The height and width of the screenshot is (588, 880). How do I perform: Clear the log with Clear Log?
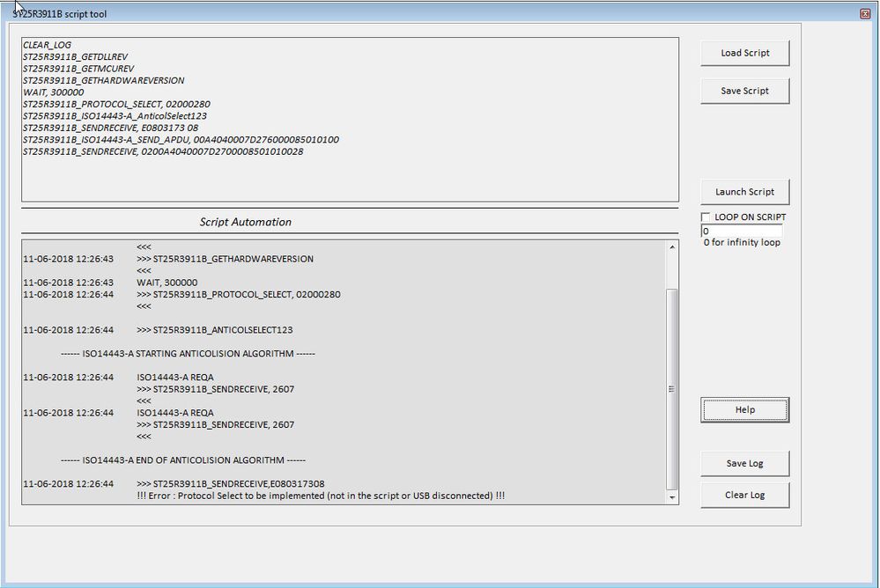click(x=744, y=495)
